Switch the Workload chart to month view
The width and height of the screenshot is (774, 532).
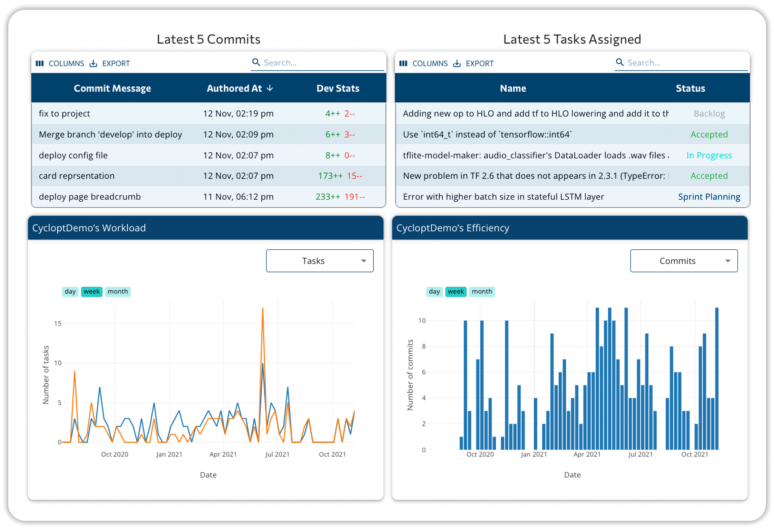click(x=118, y=292)
